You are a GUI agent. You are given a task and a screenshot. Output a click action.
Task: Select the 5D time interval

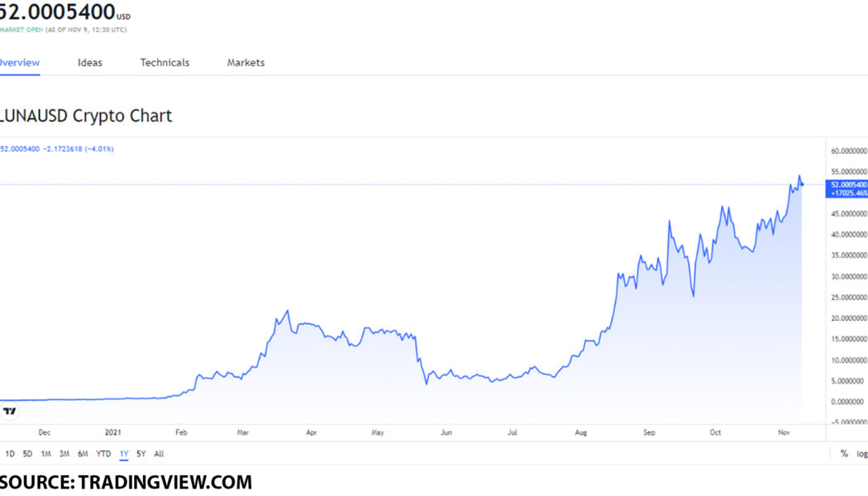click(27, 454)
